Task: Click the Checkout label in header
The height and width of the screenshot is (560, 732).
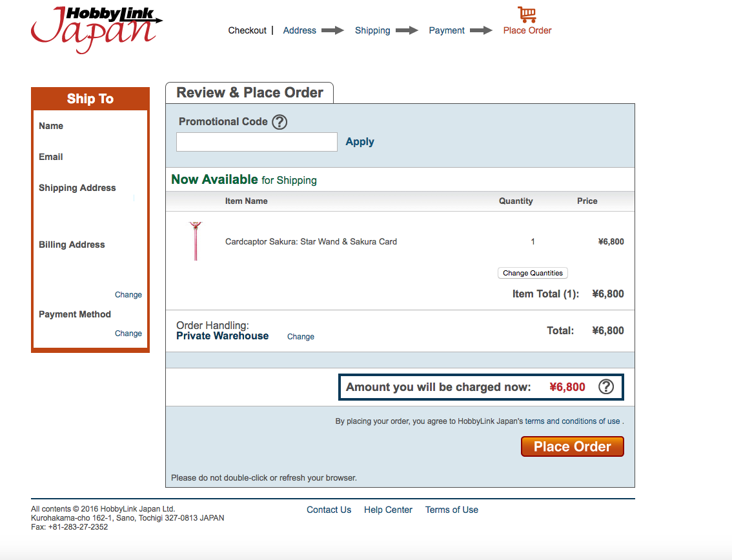Action: click(247, 30)
